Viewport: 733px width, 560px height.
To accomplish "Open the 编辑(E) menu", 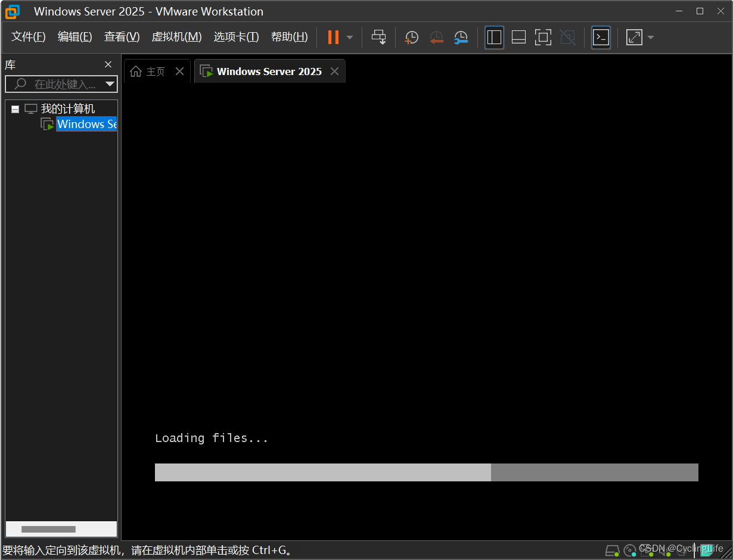I will pos(75,37).
